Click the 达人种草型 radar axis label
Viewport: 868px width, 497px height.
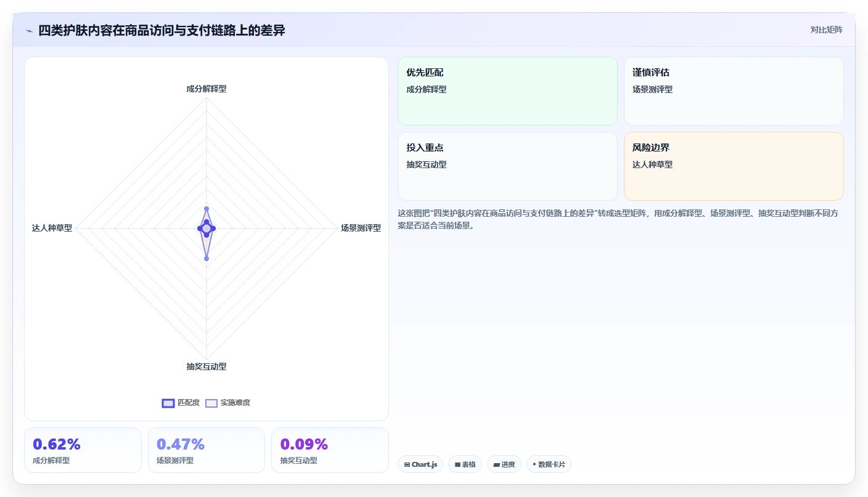tap(52, 228)
